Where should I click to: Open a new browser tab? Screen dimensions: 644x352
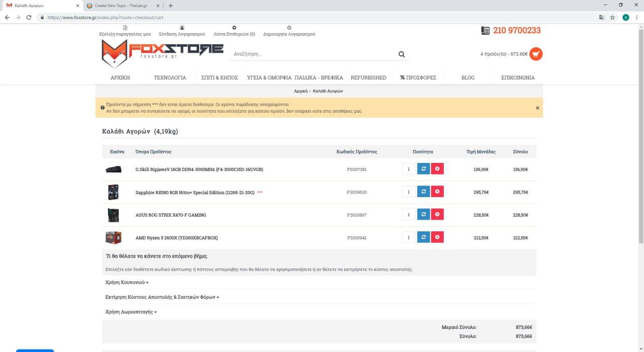pos(171,6)
